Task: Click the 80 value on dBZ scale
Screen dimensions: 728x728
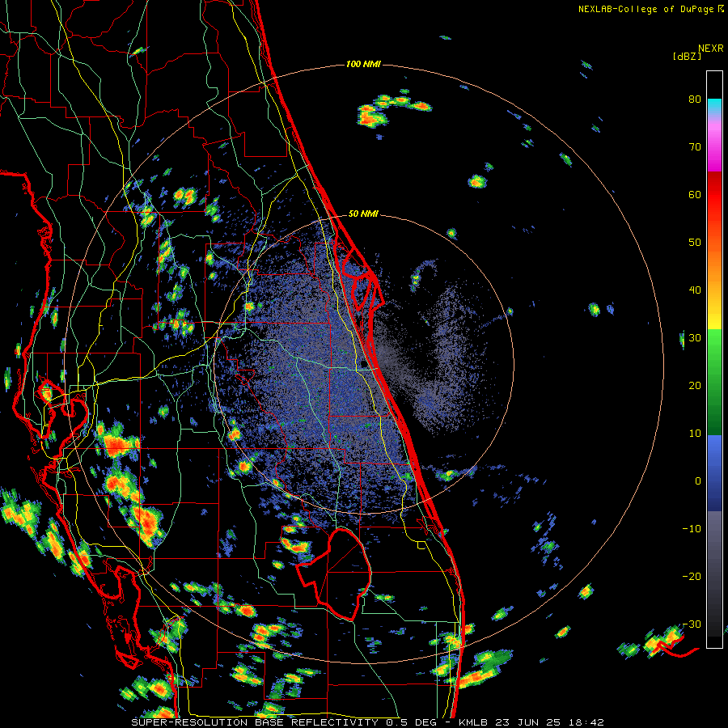Action: coord(695,99)
